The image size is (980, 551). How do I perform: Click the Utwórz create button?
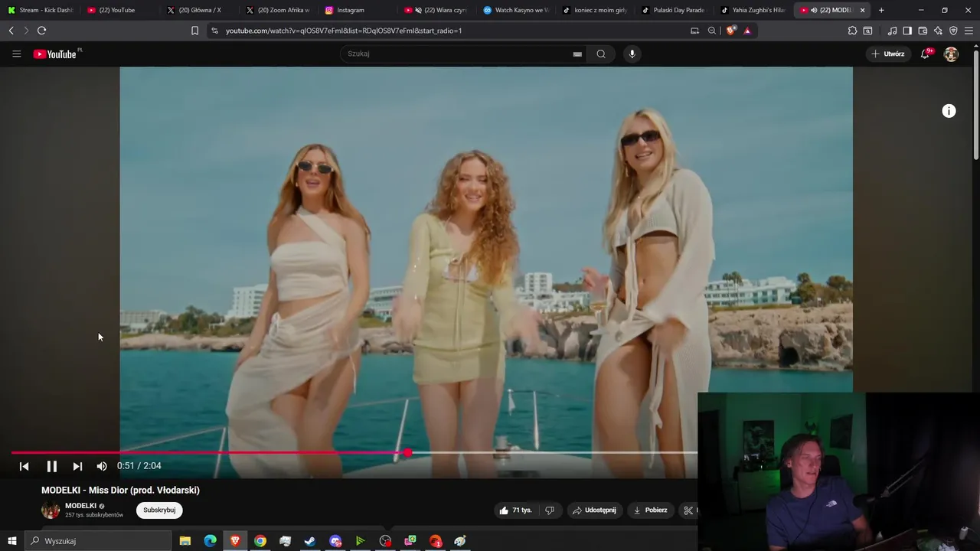(x=888, y=54)
